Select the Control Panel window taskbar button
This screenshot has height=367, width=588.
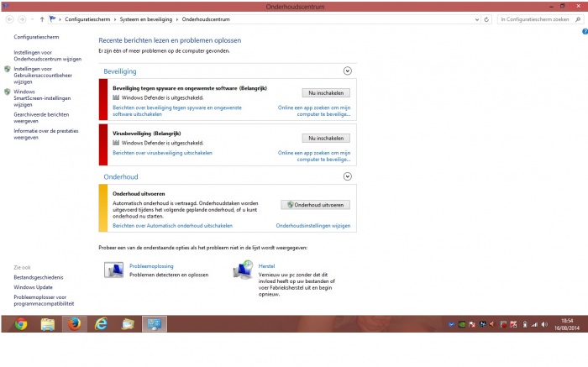coord(154,324)
